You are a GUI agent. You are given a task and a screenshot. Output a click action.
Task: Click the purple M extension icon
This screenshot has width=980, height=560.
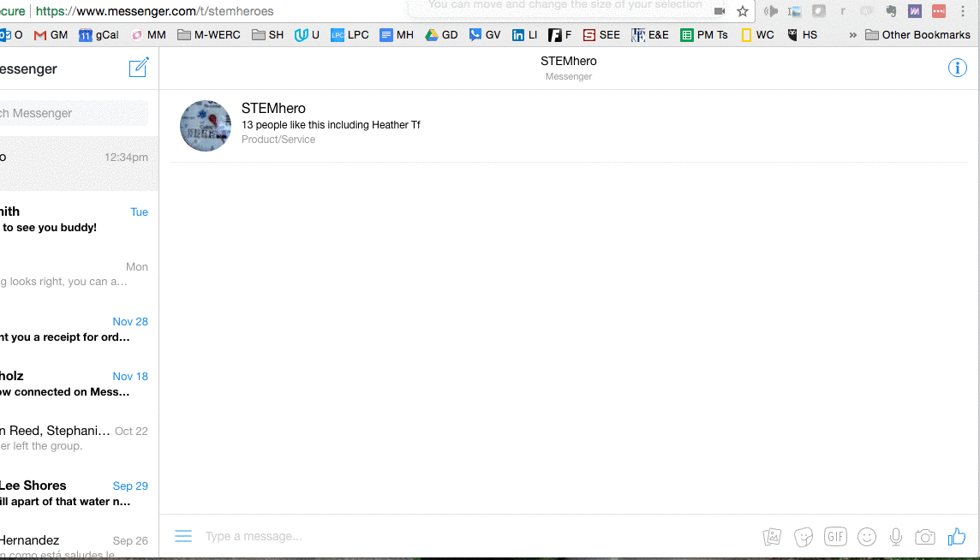pyautogui.click(x=914, y=11)
